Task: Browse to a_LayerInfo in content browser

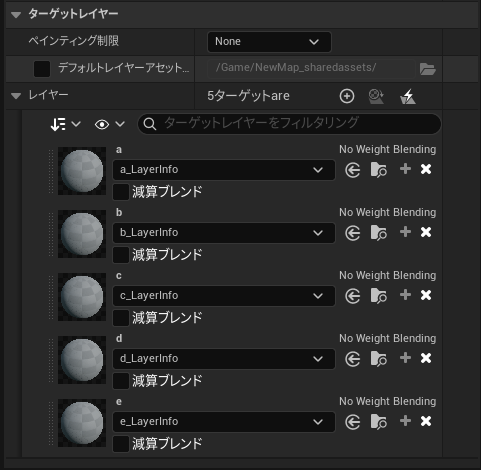Action: point(379,170)
